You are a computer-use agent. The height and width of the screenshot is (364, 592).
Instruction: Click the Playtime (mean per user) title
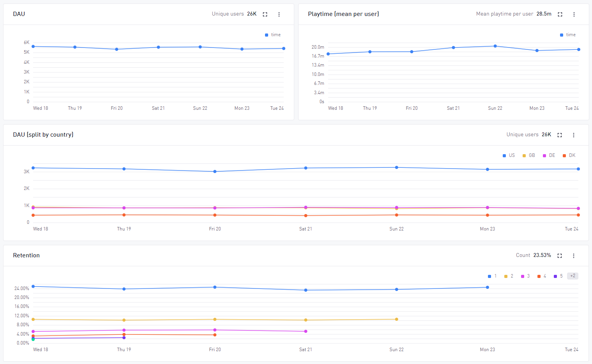[343, 14]
